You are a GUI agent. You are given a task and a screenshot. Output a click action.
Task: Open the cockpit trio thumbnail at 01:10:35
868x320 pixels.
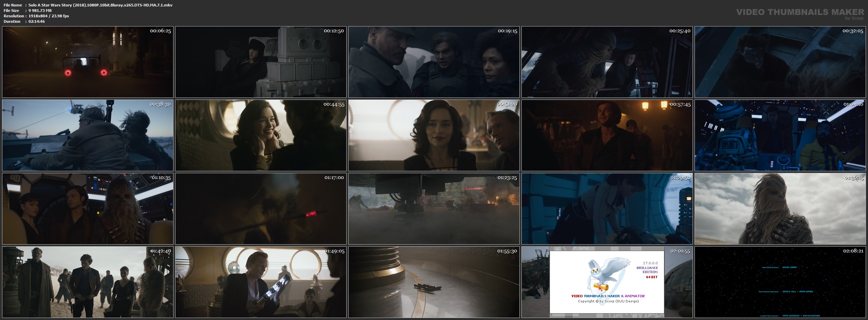(88, 209)
